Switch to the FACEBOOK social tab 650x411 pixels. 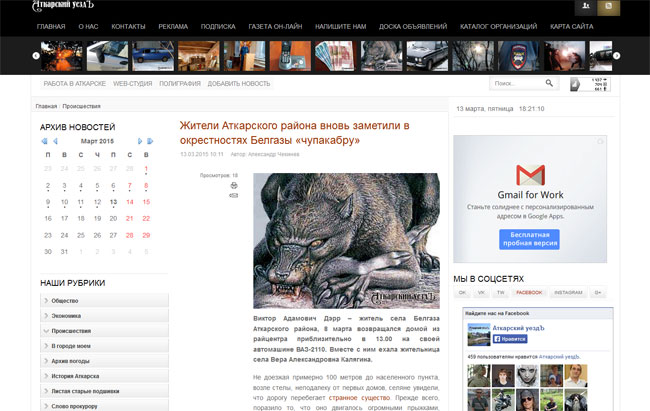point(528,293)
